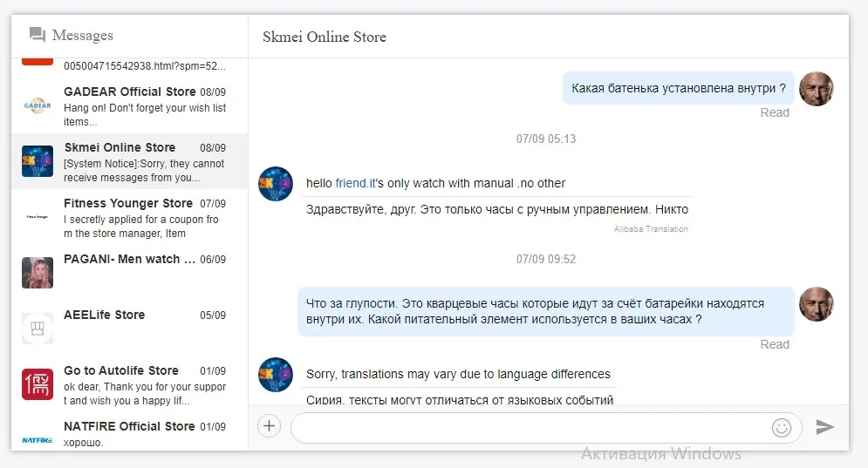The image size is (868, 468).
Task: Click the Messages speech bubble icon
Action: 38,35
